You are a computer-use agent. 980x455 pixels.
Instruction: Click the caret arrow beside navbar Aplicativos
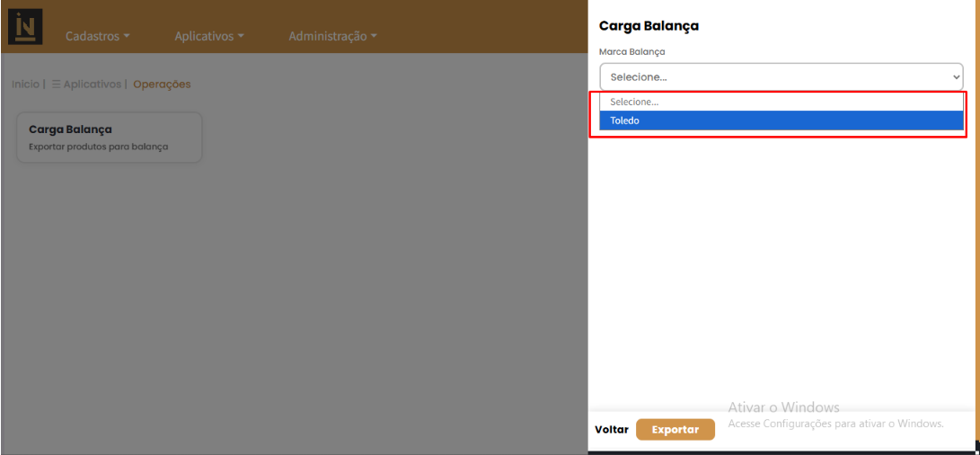click(x=241, y=37)
